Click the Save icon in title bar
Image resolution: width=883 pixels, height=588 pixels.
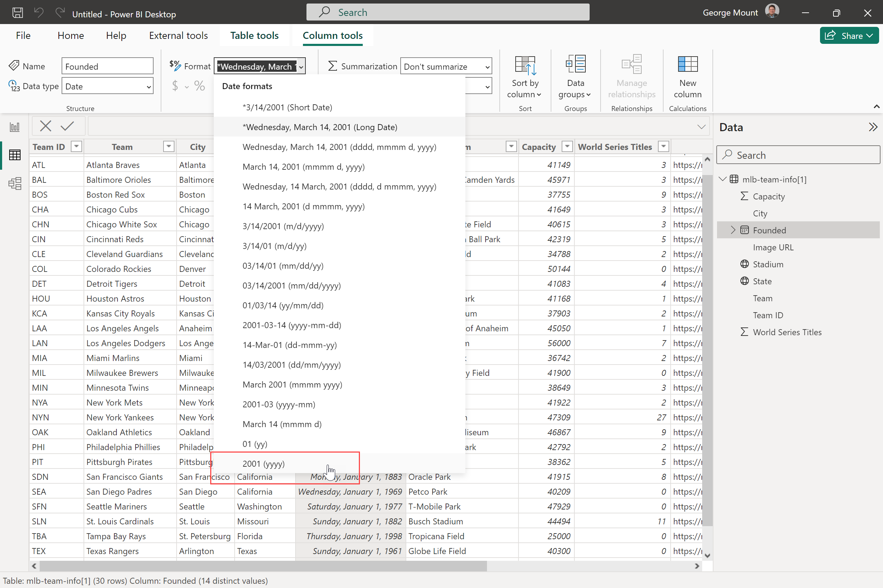pos(17,13)
